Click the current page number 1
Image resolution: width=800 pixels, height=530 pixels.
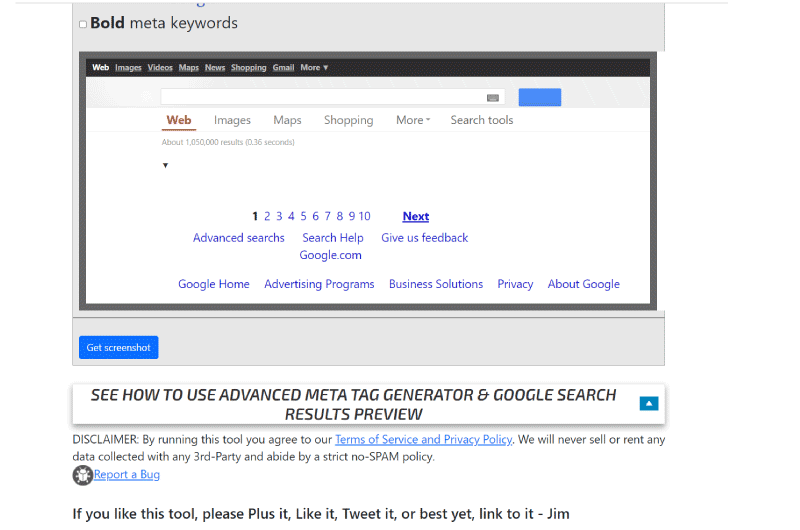click(255, 216)
